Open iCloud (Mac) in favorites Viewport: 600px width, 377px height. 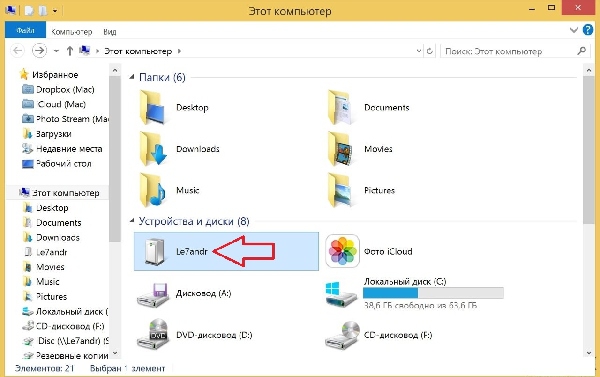click(54, 104)
